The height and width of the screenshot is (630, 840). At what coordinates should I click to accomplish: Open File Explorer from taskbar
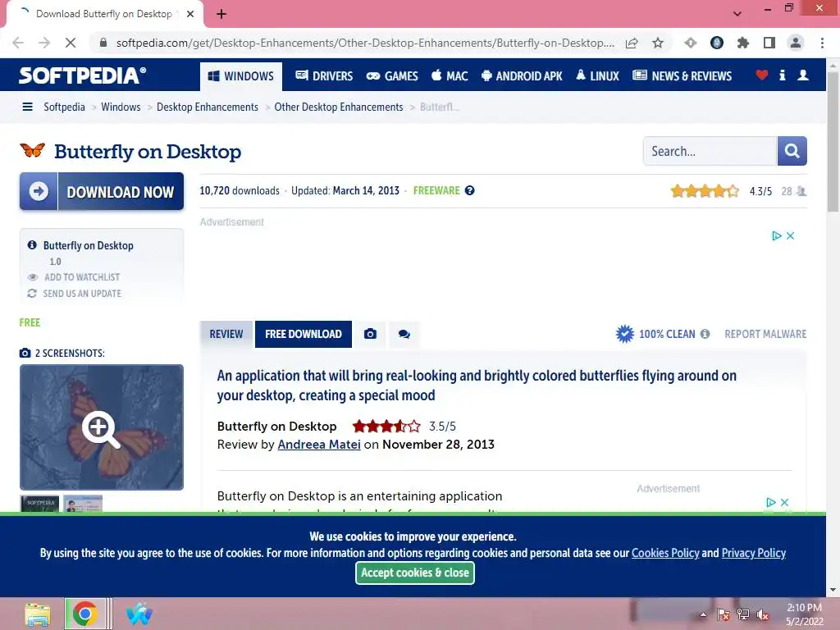coord(38,614)
